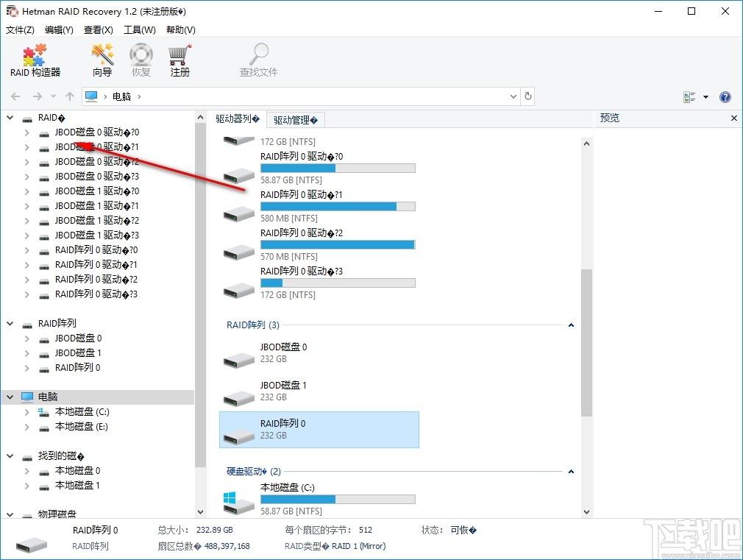The image size is (743, 560).
Task: Close the 预览 preview panel
Action: (x=734, y=118)
